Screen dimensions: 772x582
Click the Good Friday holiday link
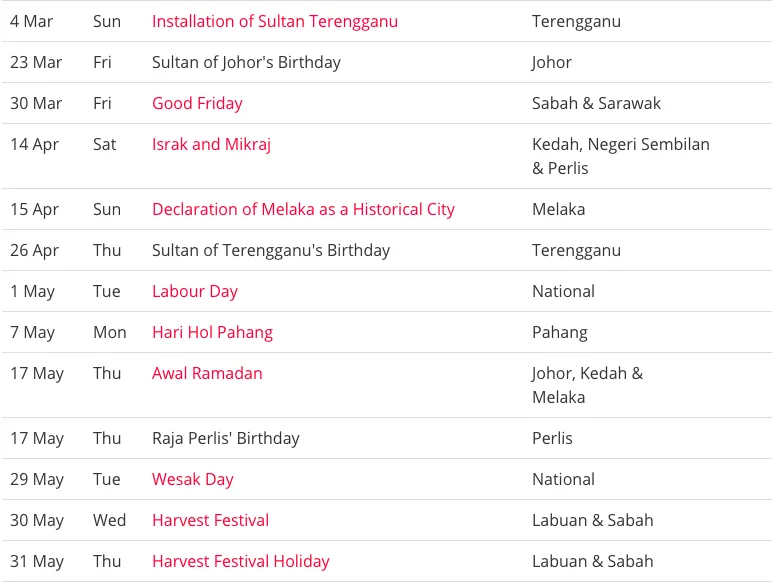click(x=197, y=103)
